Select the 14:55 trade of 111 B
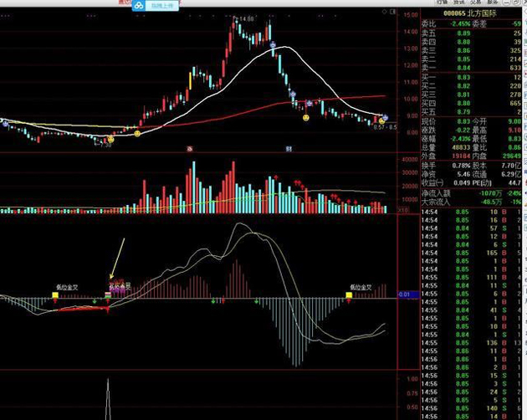The width and height of the screenshot is (527, 420). (x=471, y=278)
